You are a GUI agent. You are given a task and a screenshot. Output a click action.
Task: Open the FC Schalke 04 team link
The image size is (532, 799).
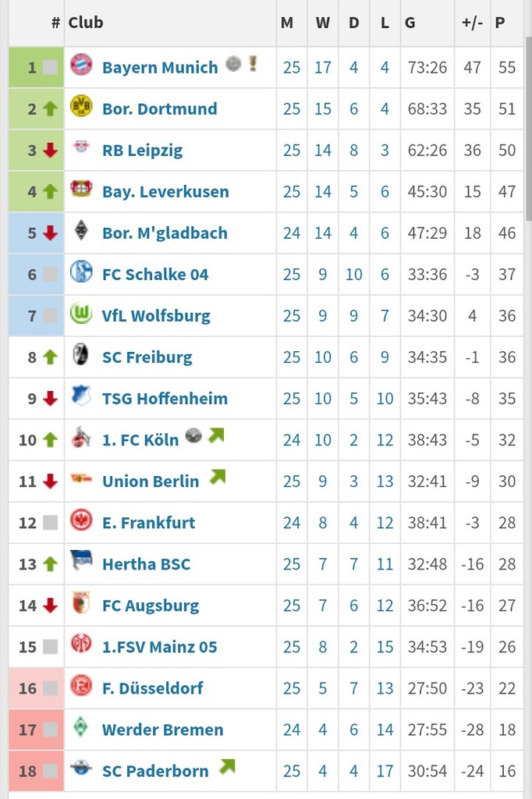coord(155,274)
